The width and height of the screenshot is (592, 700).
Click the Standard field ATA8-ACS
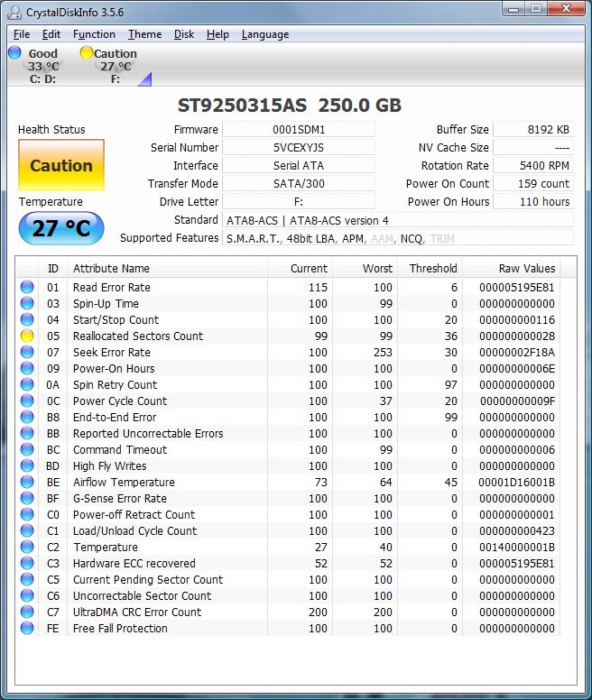coord(398,220)
